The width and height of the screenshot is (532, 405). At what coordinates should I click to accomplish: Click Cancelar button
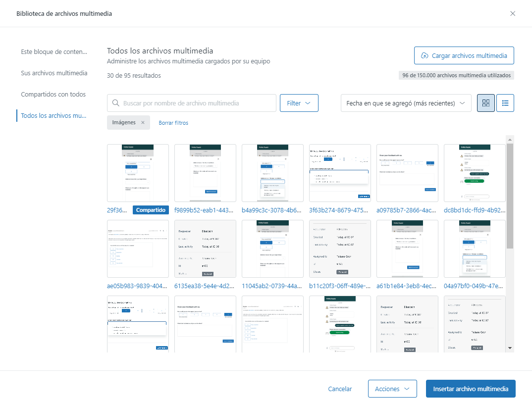tap(340, 389)
